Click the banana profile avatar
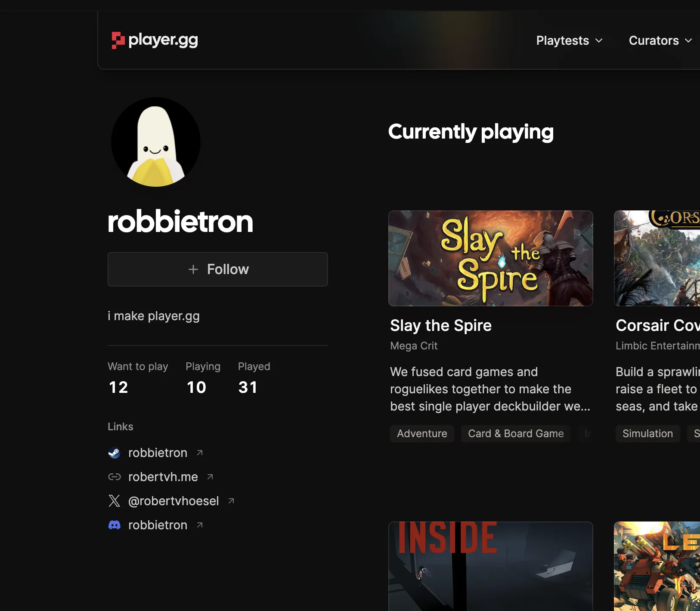Screen dimensions: 700x611 click(x=156, y=142)
